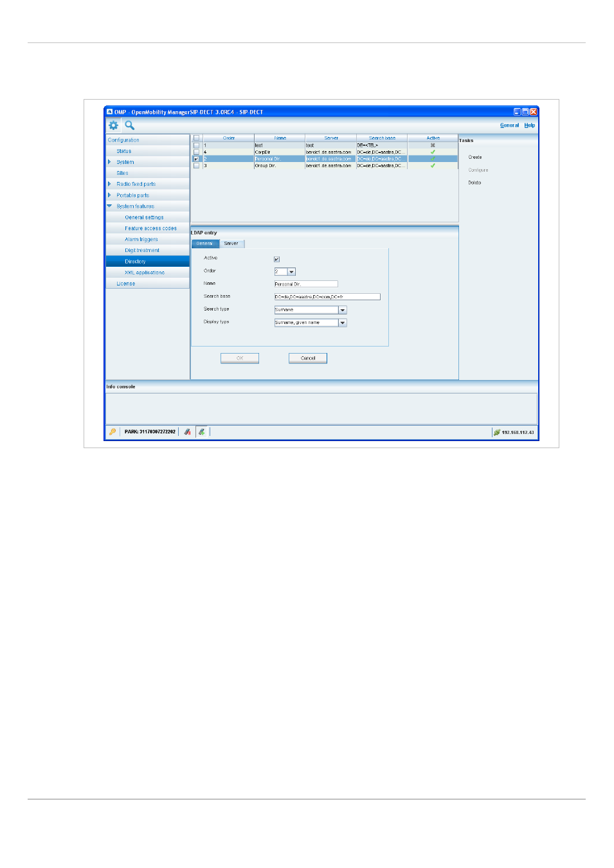Screen dimensions: 614x868
Task: Collapse the System features node arrow
Action: point(109,206)
